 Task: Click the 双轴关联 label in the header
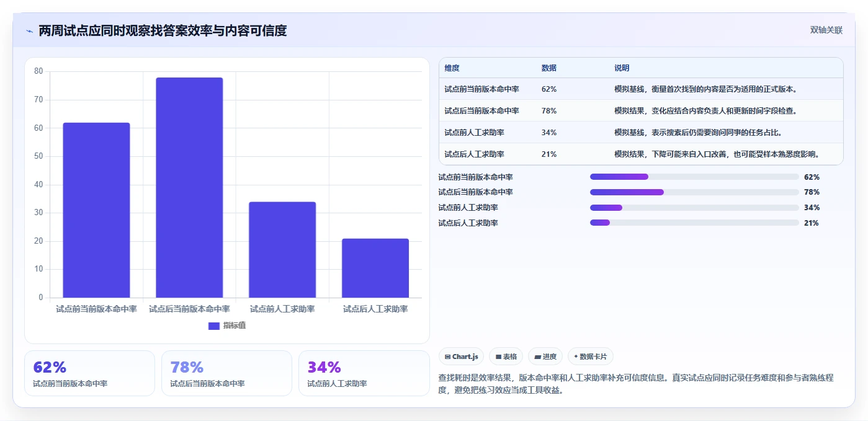click(x=826, y=30)
